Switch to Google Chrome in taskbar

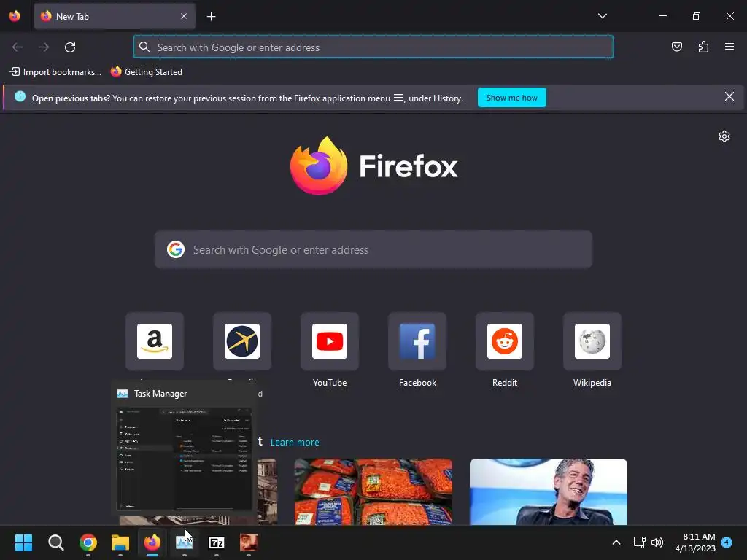point(88,542)
